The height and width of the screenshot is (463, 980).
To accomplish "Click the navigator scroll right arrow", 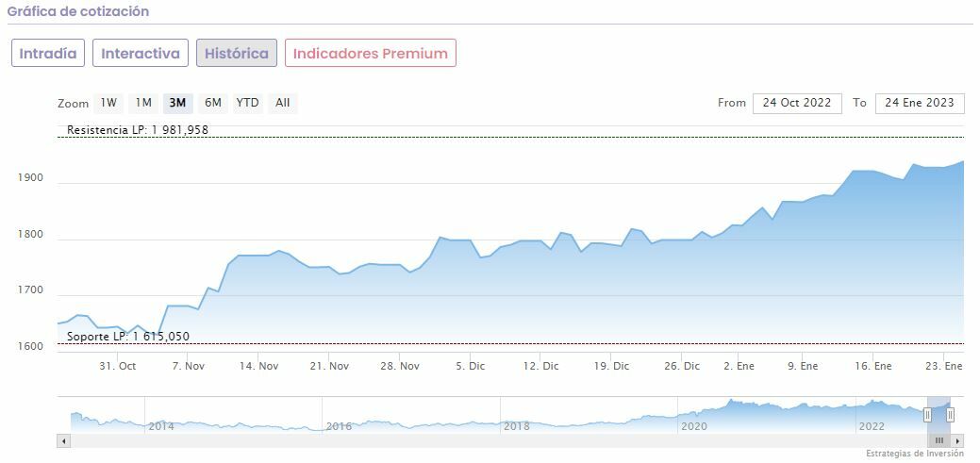I will (x=957, y=440).
